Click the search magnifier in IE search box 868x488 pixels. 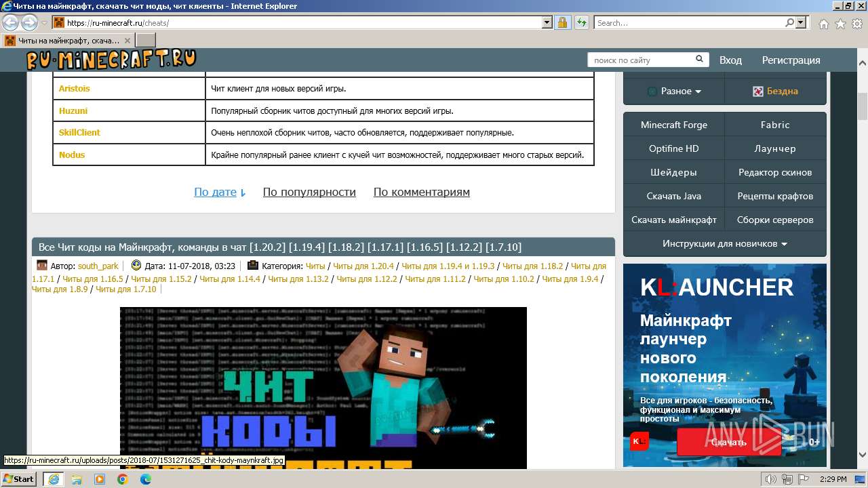tap(789, 22)
